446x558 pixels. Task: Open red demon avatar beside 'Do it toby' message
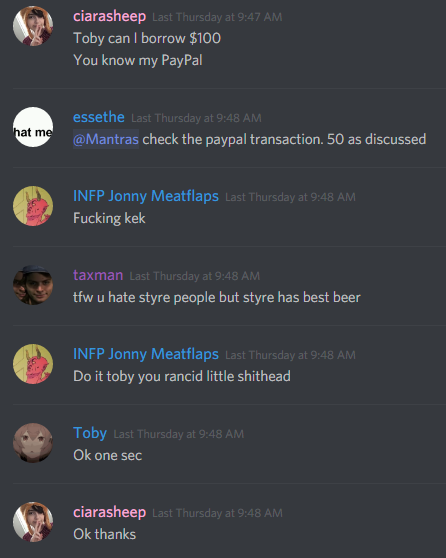click(33, 364)
